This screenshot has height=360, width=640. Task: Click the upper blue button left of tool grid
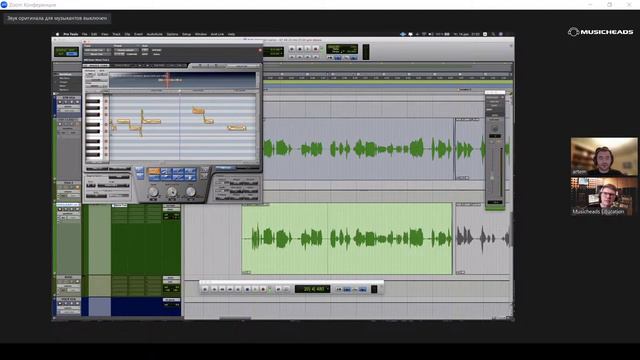(x=140, y=169)
